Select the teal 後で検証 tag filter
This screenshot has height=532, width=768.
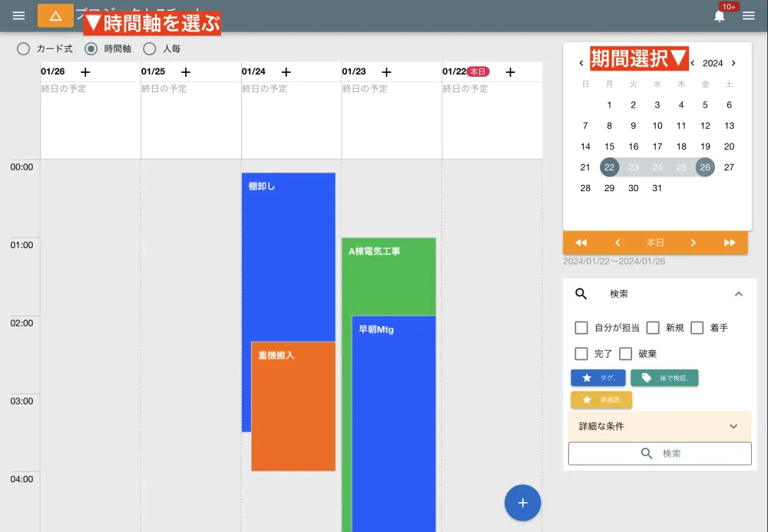point(664,378)
